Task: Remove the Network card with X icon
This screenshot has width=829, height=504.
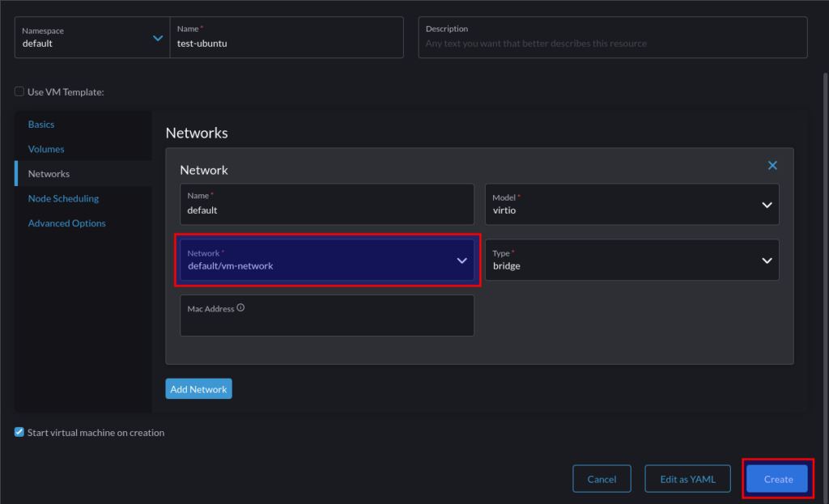Action: click(x=772, y=165)
